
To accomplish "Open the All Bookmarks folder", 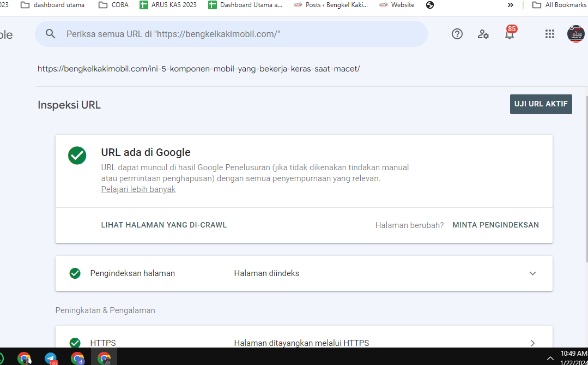I will (559, 5).
